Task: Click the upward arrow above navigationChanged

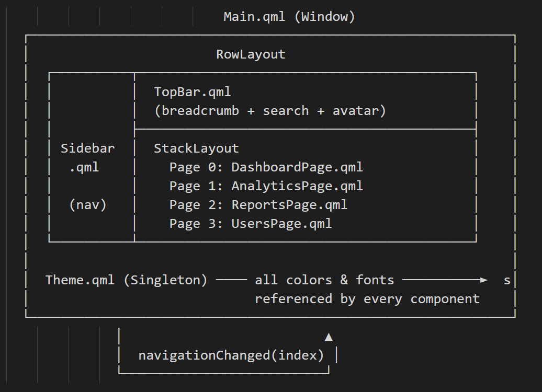Action: tap(329, 337)
